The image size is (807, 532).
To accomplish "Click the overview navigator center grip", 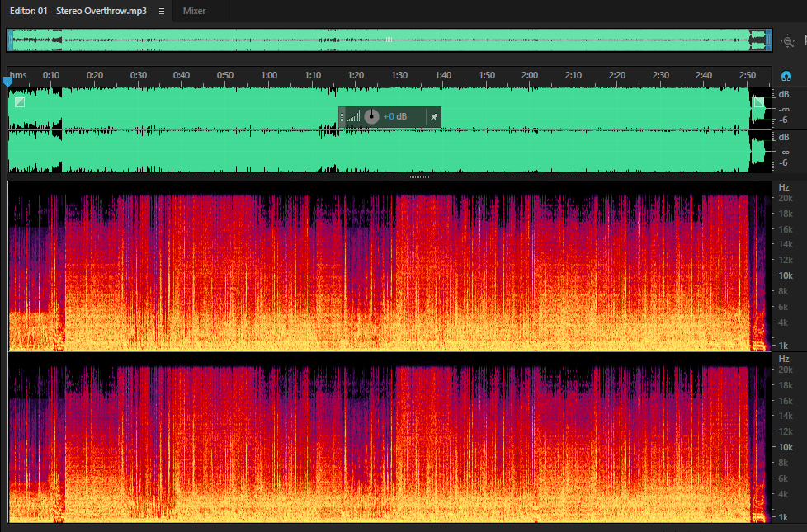I will (x=389, y=40).
